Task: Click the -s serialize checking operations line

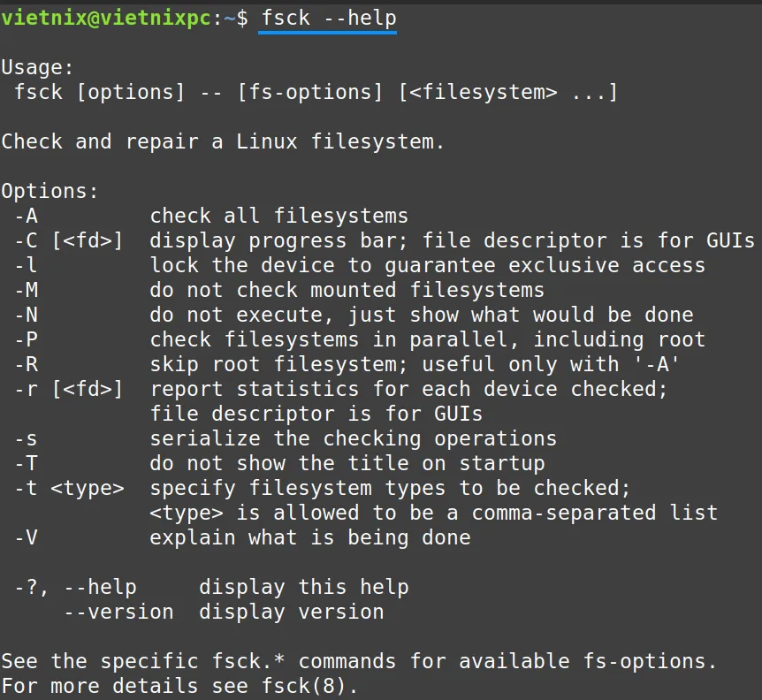Action: pos(286,438)
